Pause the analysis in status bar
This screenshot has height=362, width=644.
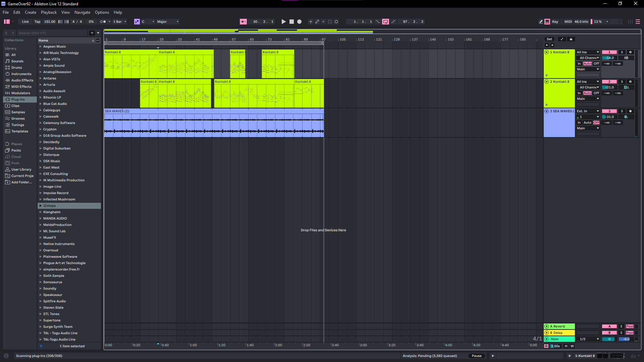point(476,356)
